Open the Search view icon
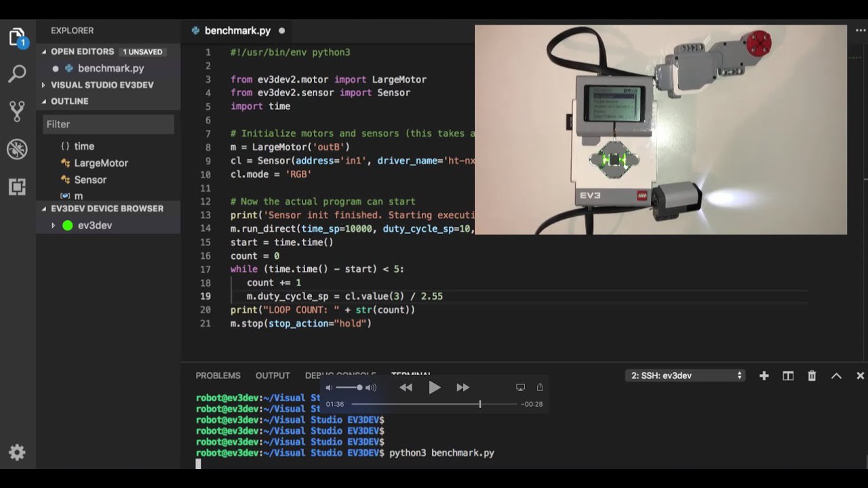This screenshot has width=868, height=488. coord(17,74)
